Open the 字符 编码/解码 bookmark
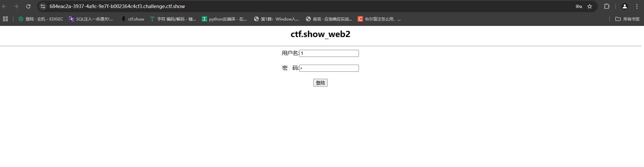Image resolution: width=644 pixels, height=167 pixels. pyautogui.click(x=173, y=19)
